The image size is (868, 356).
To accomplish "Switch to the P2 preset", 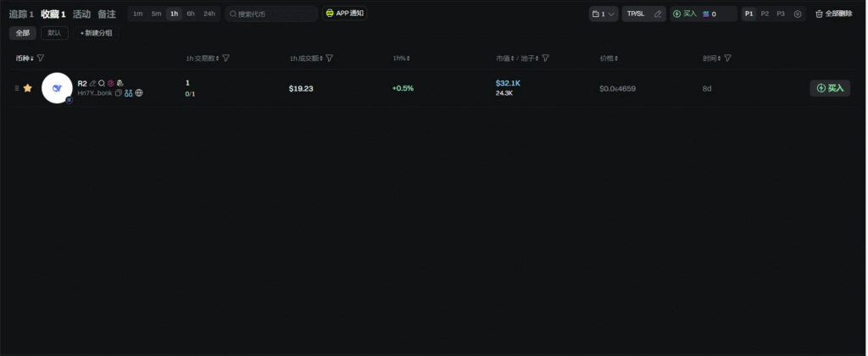I will pyautogui.click(x=765, y=14).
